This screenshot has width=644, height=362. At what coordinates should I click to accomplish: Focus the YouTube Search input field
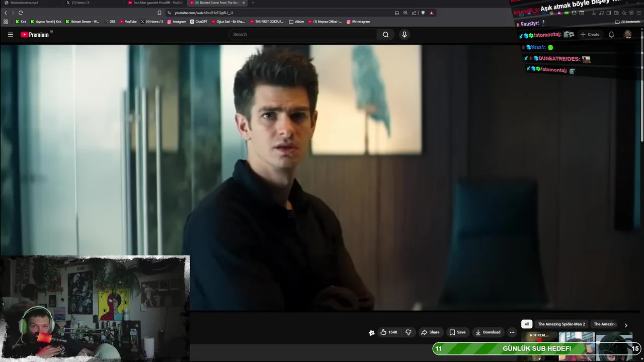[303, 35]
